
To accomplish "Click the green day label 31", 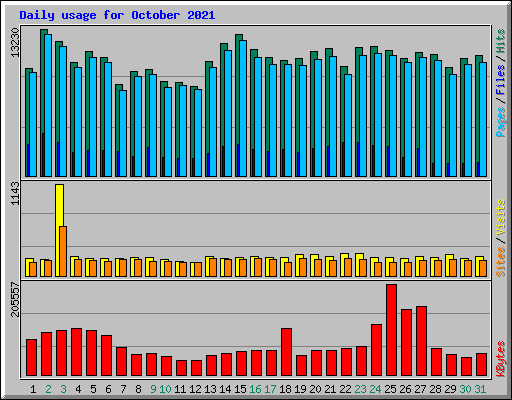I will point(480,389).
